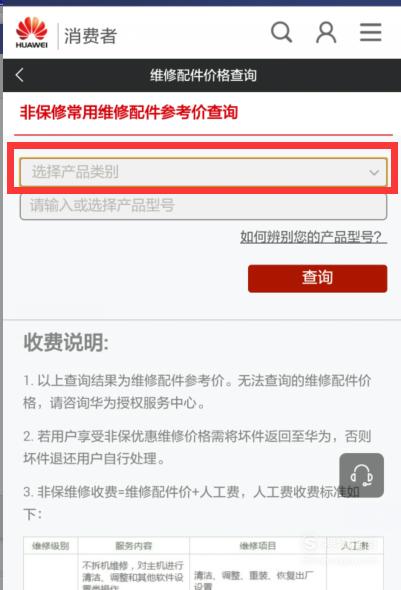Click the 收费说明 heading

pos(66,343)
